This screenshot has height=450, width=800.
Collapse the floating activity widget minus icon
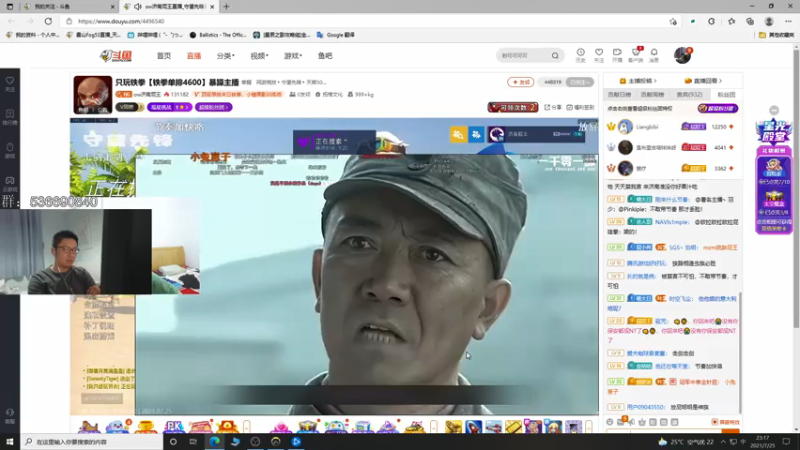pos(774,110)
